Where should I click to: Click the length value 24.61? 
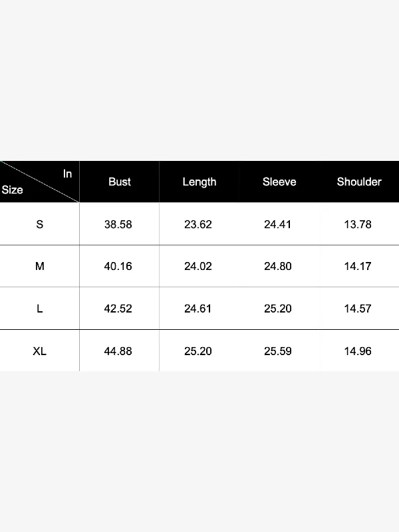tap(198, 309)
